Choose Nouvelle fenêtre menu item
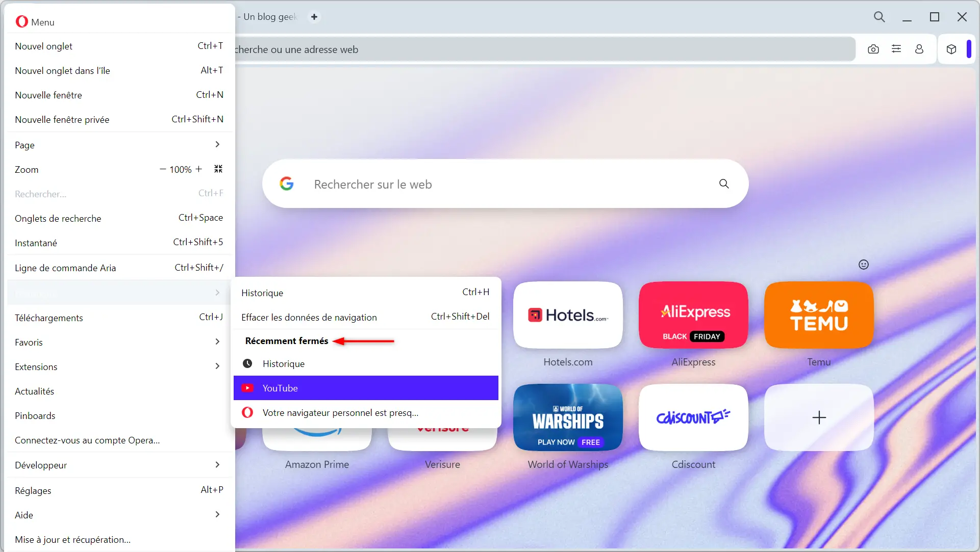 pyautogui.click(x=120, y=95)
